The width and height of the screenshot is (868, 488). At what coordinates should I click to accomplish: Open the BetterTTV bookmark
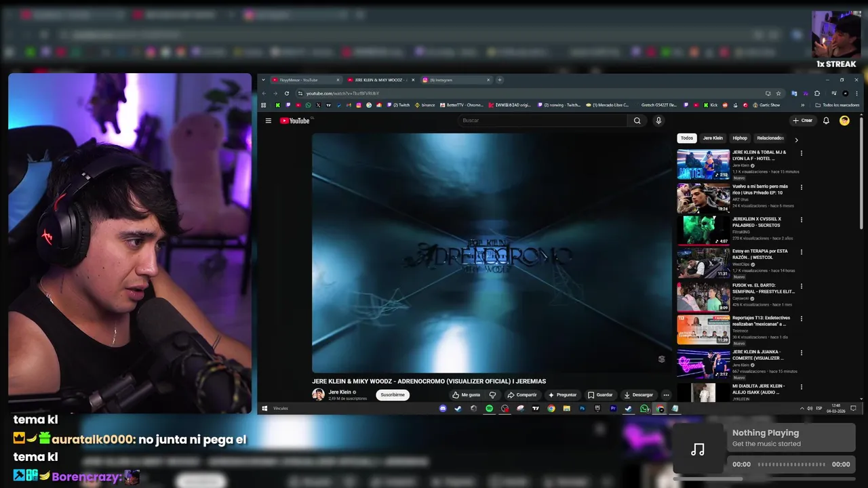click(461, 105)
